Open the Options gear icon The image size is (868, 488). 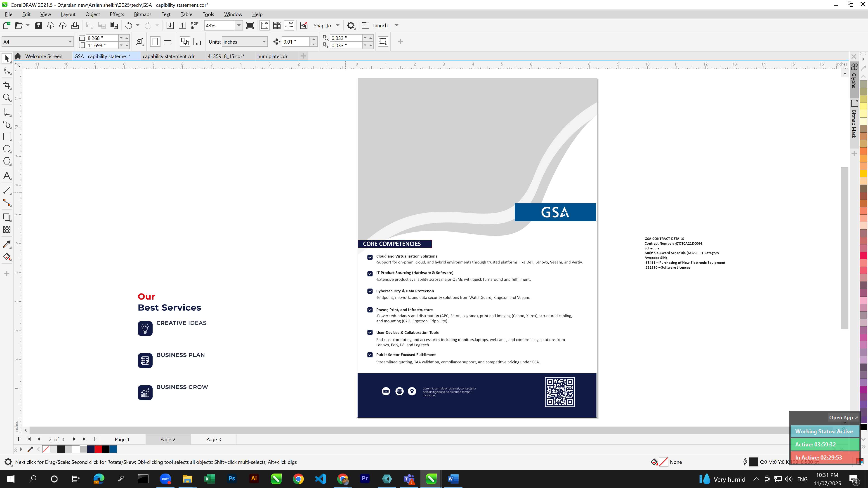point(351,25)
